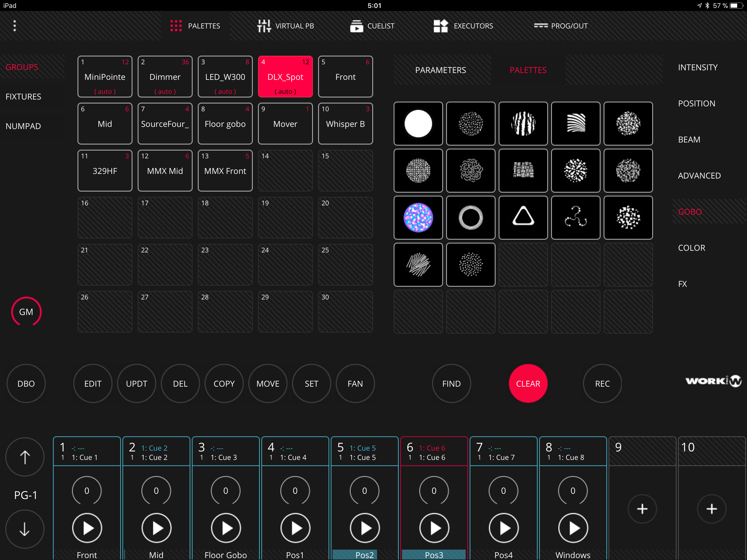The width and height of the screenshot is (747, 560).
Task: Open the VIRTUAL PB tab
Action: tap(285, 26)
